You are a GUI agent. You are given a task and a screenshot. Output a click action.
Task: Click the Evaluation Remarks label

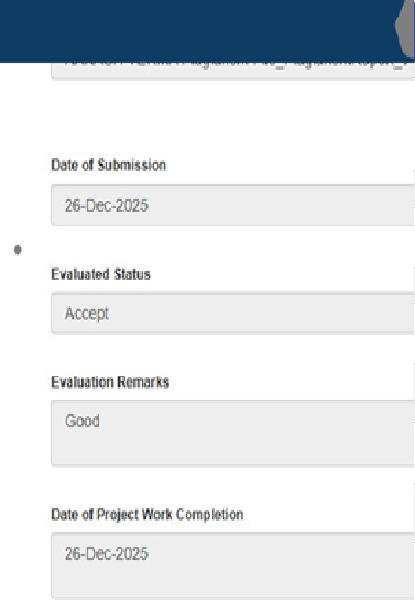110,382
